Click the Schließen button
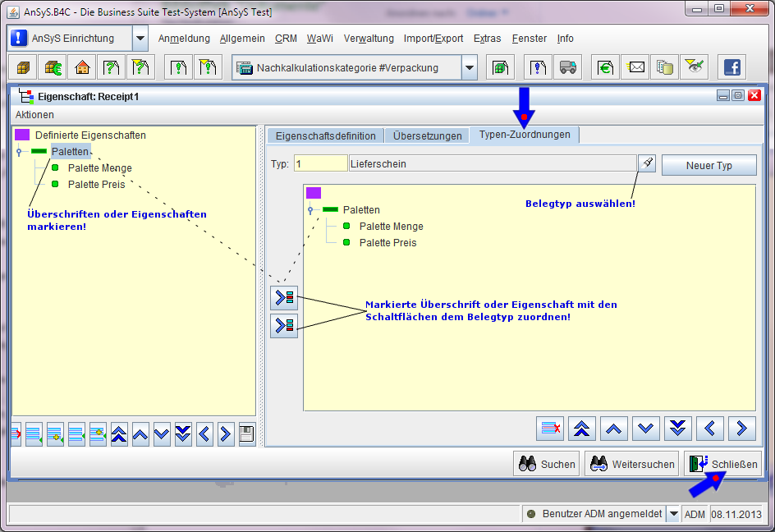The image size is (775, 532). coord(722,464)
